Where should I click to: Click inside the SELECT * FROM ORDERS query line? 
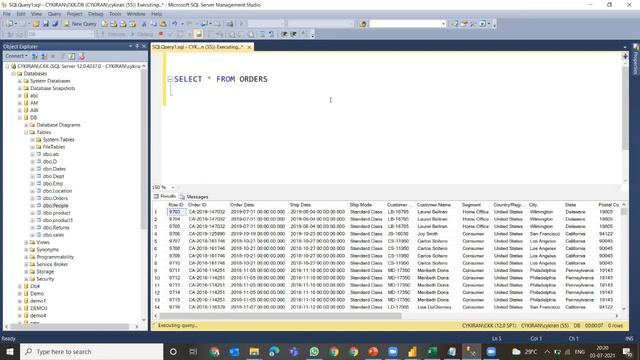click(x=220, y=79)
